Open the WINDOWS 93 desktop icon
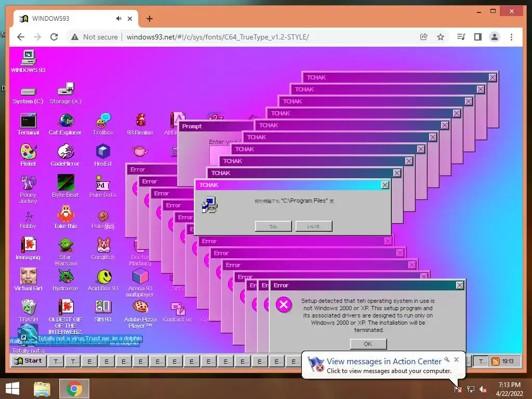The height and width of the screenshot is (399, 532). 28,61
